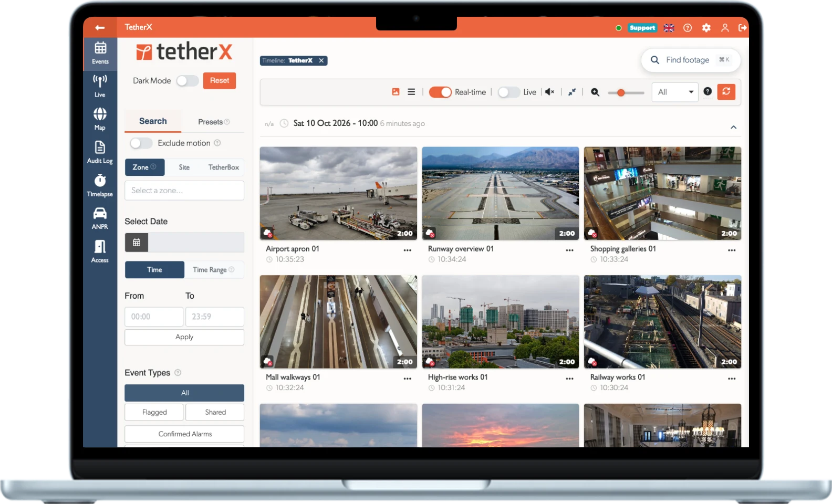The height and width of the screenshot is (504, 832).
Task: Unmute audio with the speaker icon
Action: 549,92
